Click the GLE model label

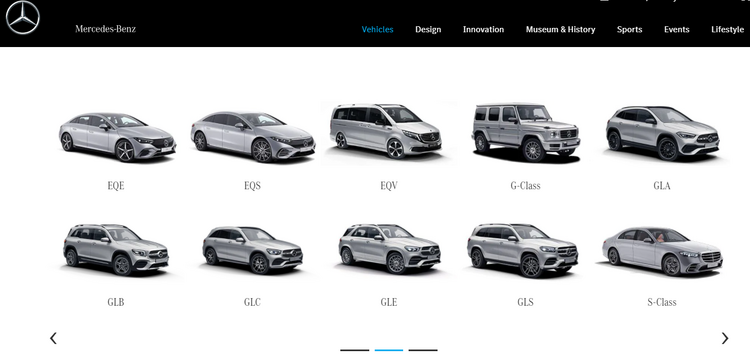click(x=389, y=302)
